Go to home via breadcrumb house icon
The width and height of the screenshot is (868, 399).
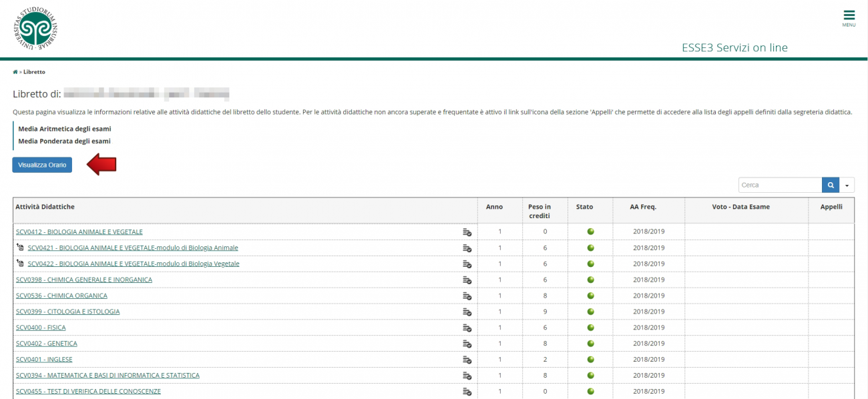[x=15, y=71]
